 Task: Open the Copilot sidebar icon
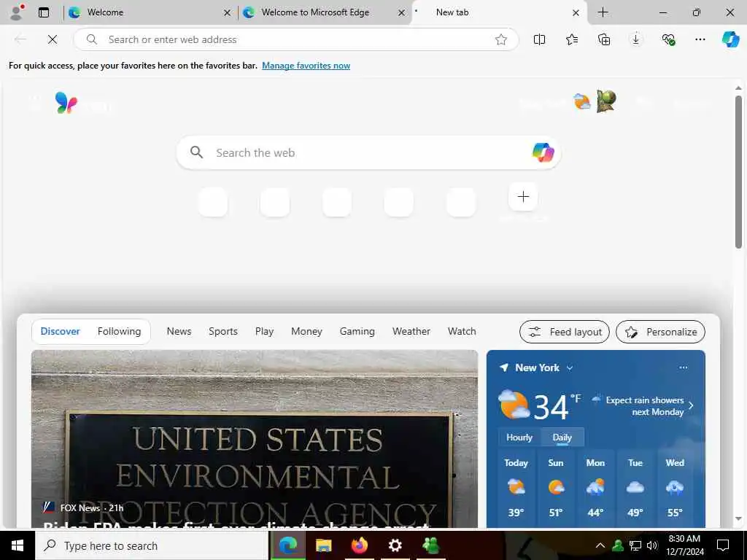pyautogui.click(x=730, y=39)
